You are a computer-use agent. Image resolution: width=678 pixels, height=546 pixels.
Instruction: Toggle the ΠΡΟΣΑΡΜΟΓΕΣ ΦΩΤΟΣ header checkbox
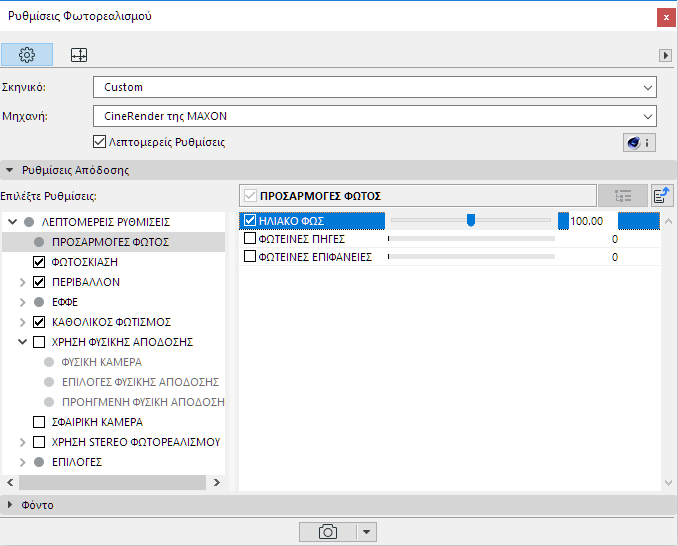(x=250, y=196)
